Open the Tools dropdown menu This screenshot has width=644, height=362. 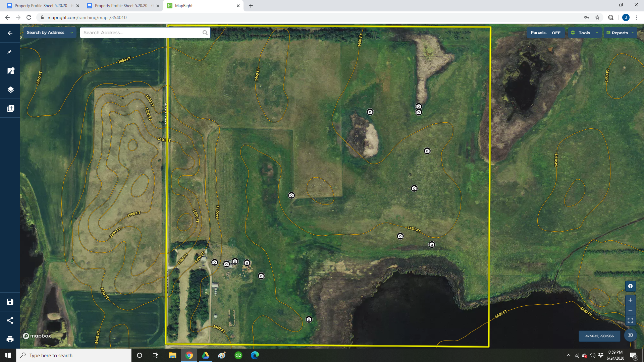click(585, 33)
